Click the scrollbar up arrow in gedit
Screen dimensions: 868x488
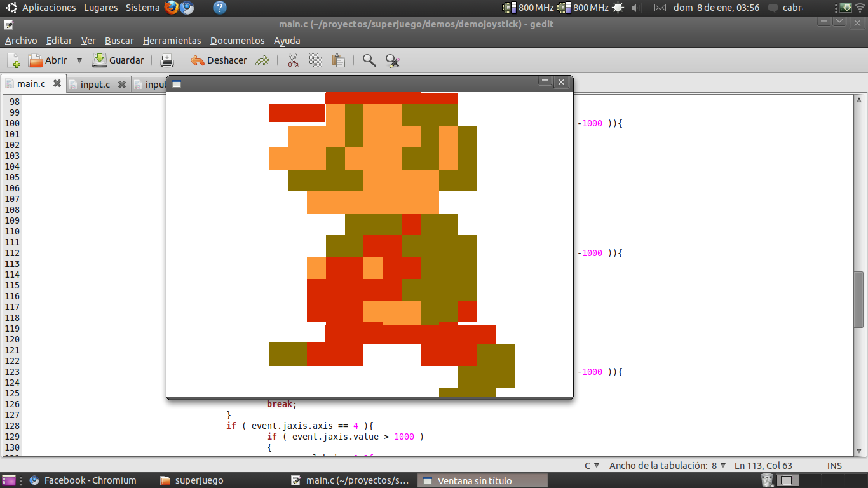pos(859,100)
